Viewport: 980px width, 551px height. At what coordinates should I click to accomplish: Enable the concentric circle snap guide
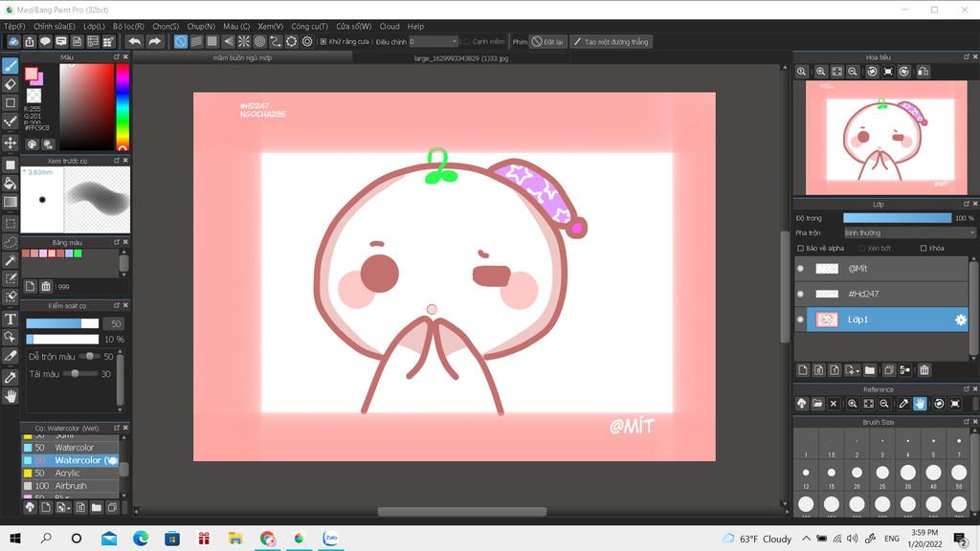point(259,42)
